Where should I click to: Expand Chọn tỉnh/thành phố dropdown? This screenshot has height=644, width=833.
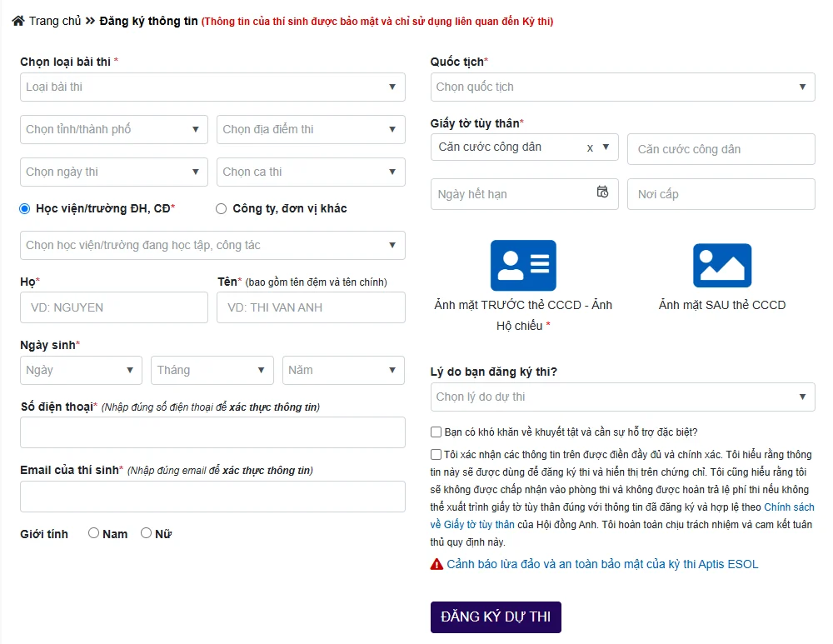tap(113, 129)
